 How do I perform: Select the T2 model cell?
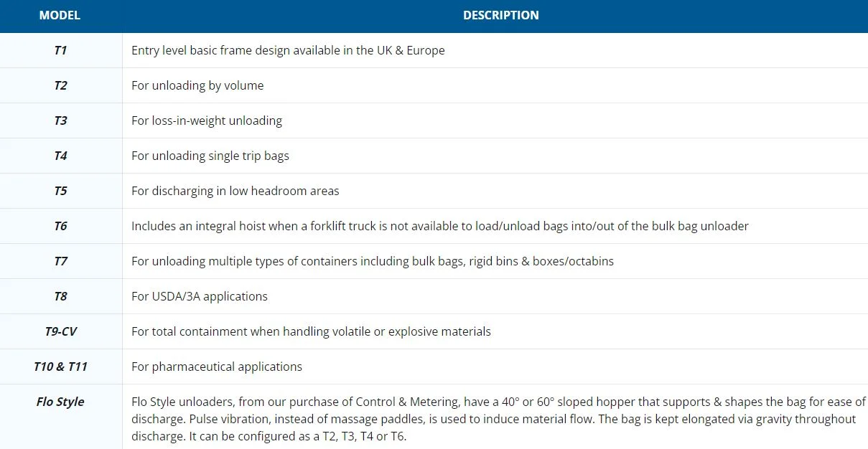[60, 85]
